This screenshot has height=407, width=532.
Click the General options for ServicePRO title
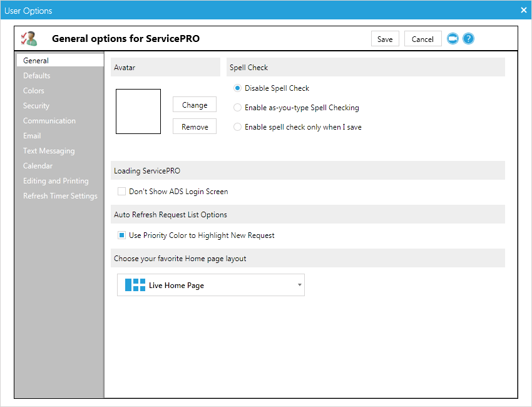[126, 39]
